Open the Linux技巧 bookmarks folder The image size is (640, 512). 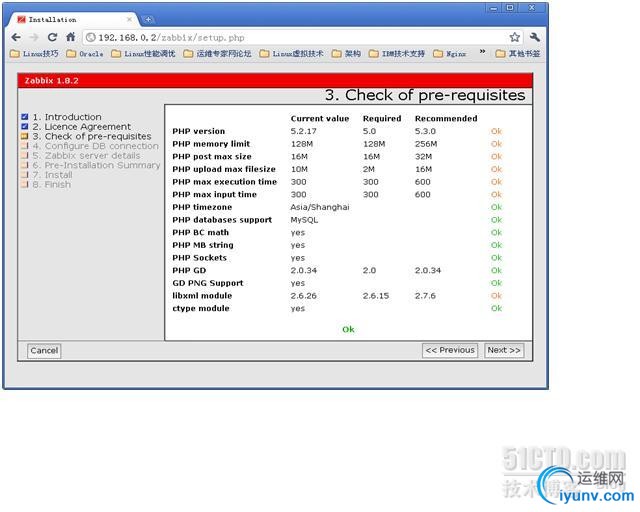pos(34,53)
